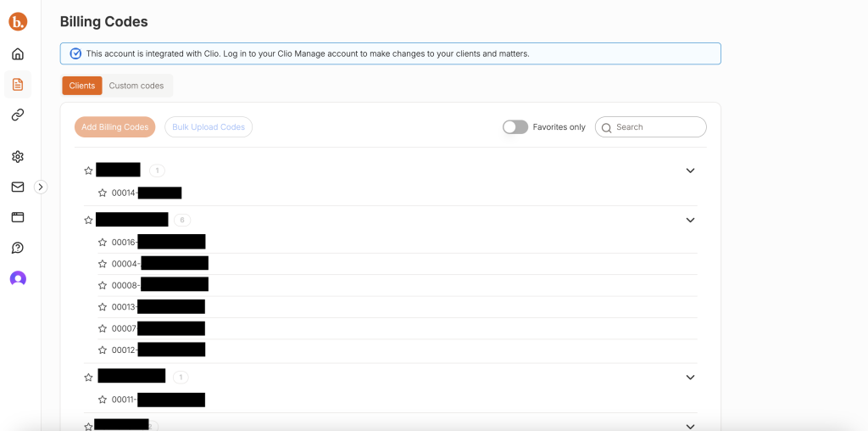
Task: Open the chat help icon
Action: click(x=18, y=248)
